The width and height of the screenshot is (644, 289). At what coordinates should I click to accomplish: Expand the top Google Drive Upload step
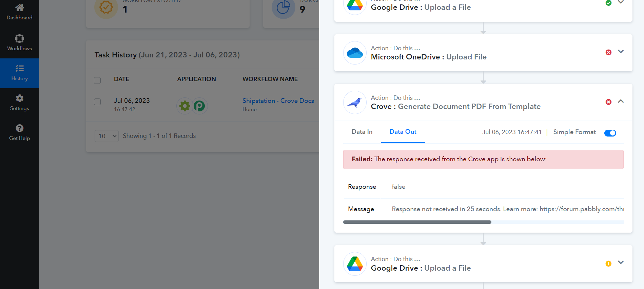[x=621, y=2]
